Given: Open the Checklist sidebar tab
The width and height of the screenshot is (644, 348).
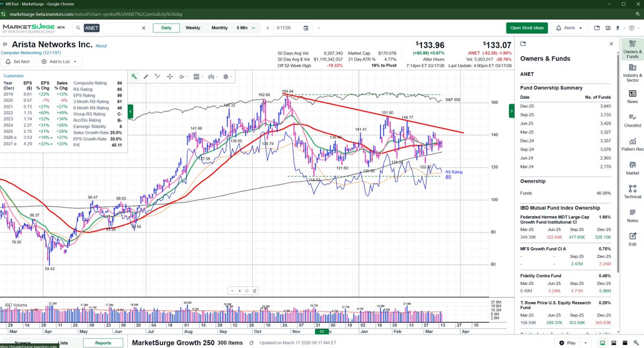Looking at the screenshot, I should 632,120.
